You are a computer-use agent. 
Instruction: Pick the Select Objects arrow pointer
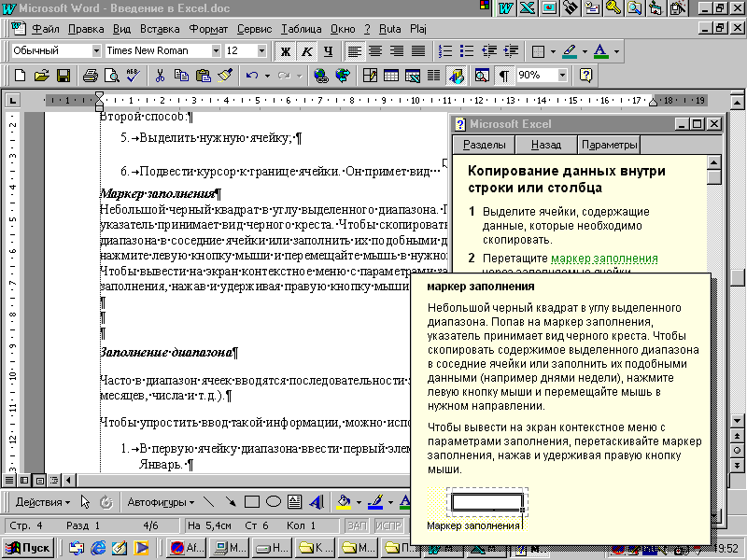tap(85, 502)
